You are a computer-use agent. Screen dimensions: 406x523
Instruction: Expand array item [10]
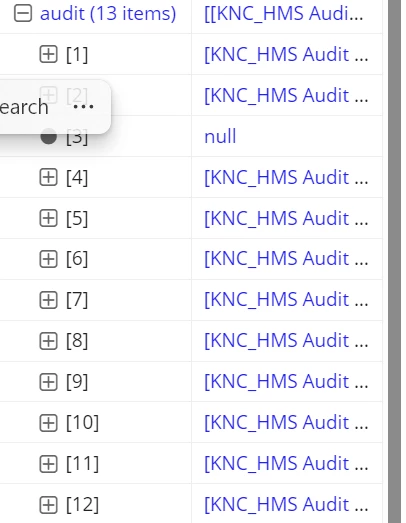click(x=48, y=423)
